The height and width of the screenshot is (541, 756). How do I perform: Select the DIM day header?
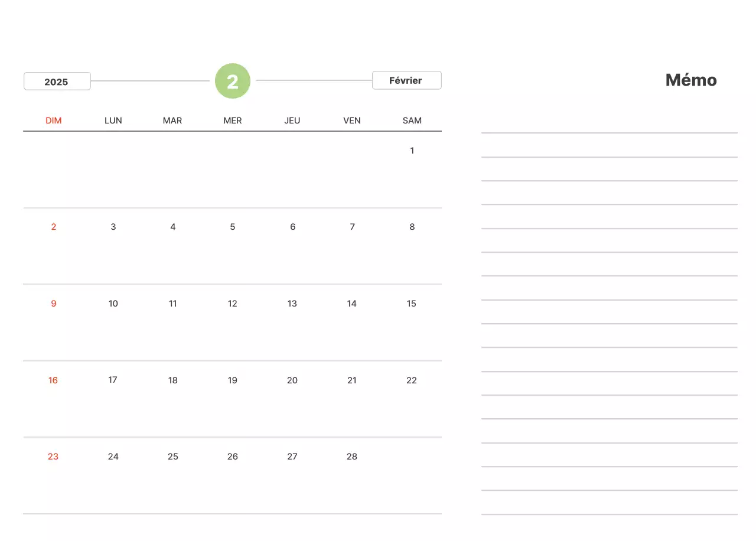(54, 120)
